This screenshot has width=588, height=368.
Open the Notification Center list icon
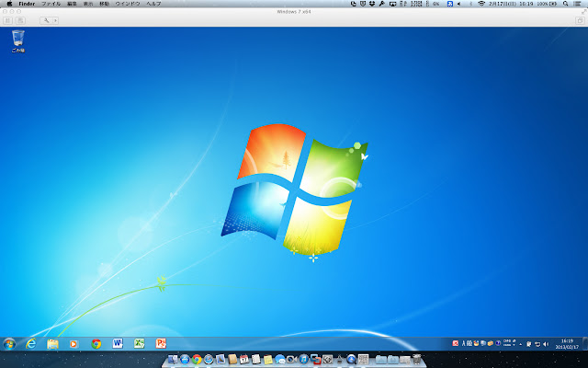tap(578, 4)
